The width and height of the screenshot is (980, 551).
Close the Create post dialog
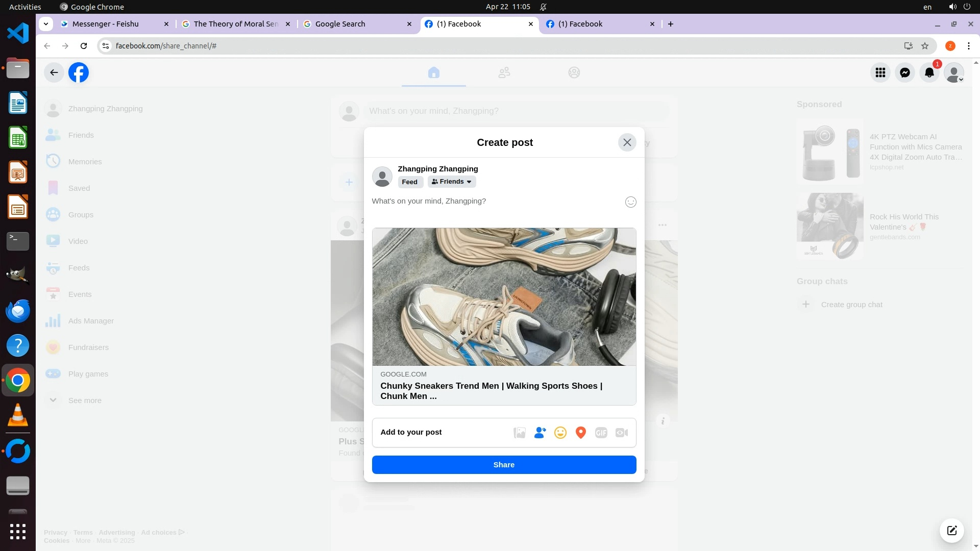pos(627,142)
